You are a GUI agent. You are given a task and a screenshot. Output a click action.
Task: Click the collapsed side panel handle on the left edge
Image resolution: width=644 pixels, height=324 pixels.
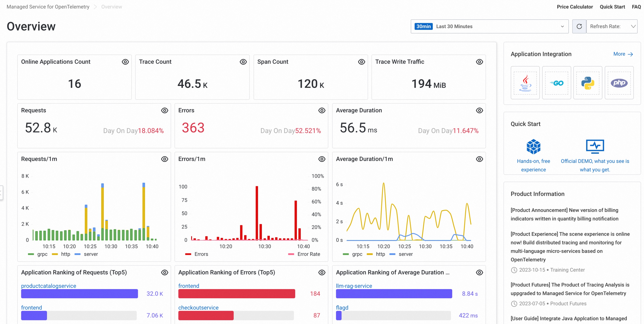pos(1,193)
